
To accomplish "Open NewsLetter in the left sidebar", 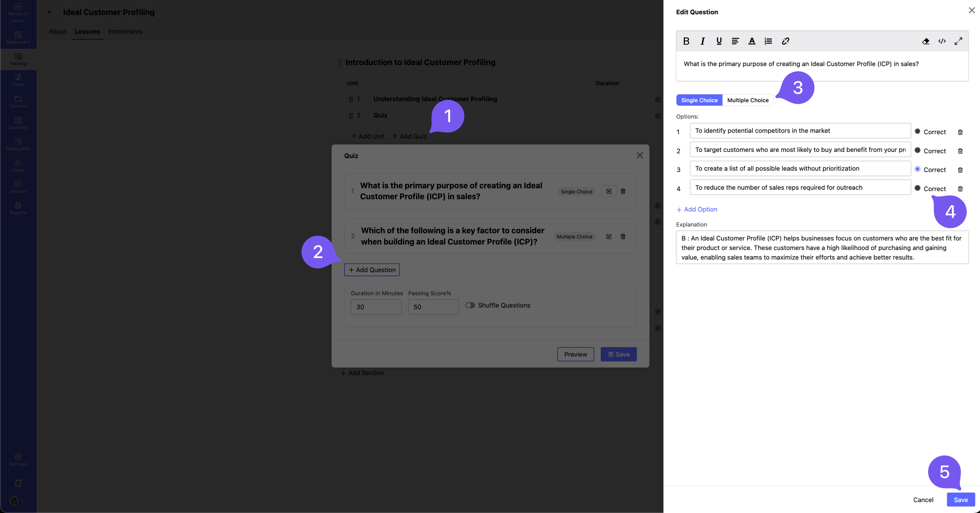I will coord(18,144).
